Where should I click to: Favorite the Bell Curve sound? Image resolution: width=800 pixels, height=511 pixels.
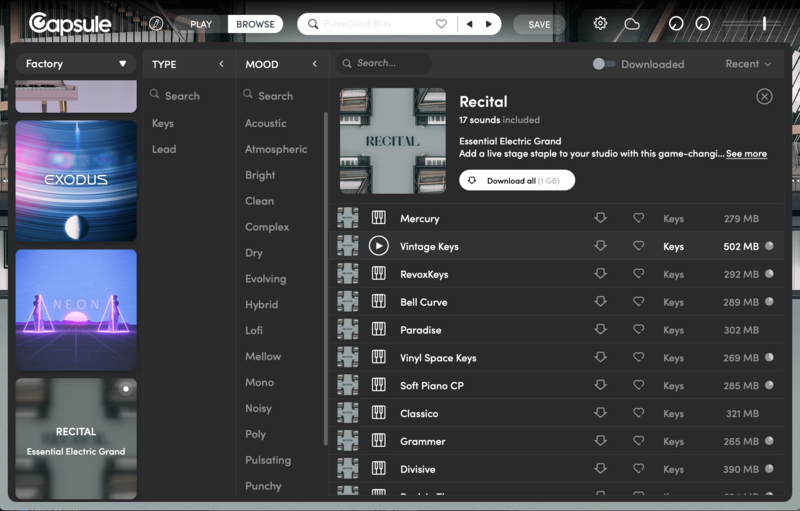[x=638, y=302]
